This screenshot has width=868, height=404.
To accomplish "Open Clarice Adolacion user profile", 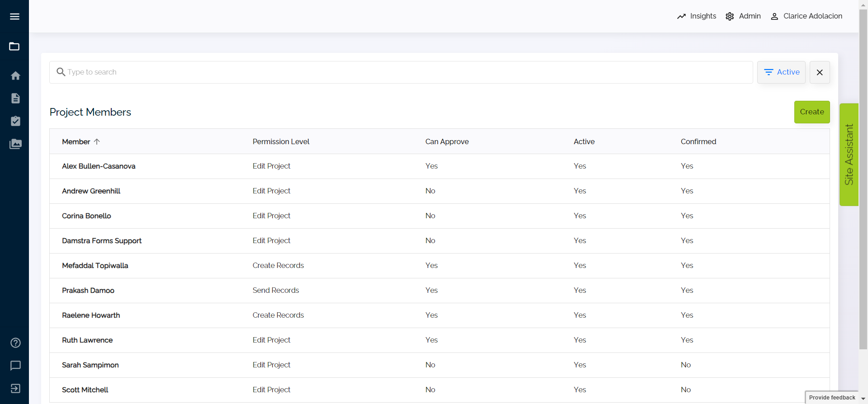I will click(x=807, y=16).
